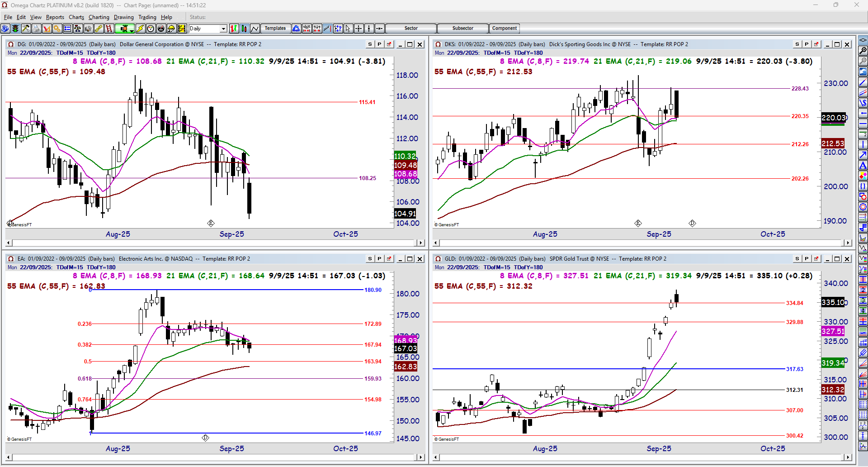This screenshot has width=868, height=467.
Task: Switch to candlestick chart style
Action: tap(244, 29)
